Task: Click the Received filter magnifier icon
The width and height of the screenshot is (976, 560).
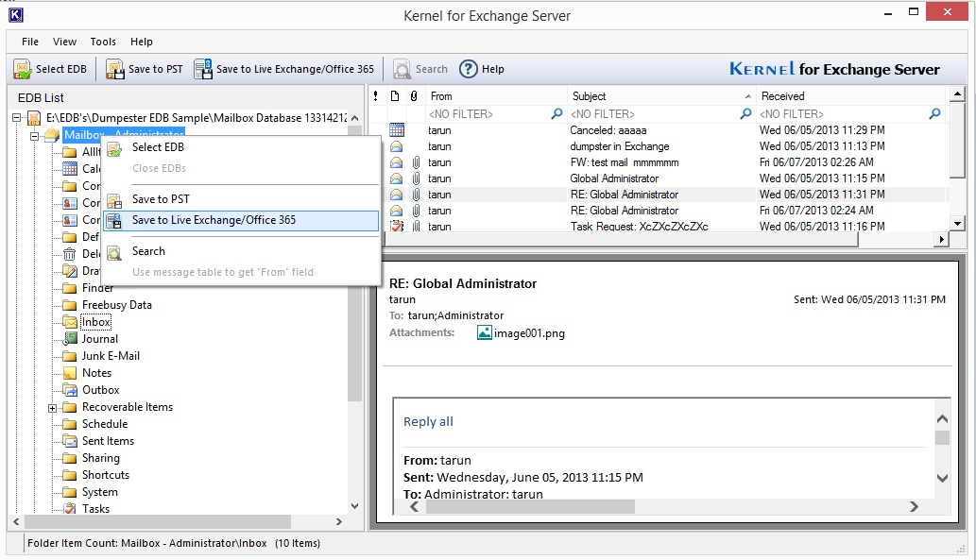Action: pos(934,114)
